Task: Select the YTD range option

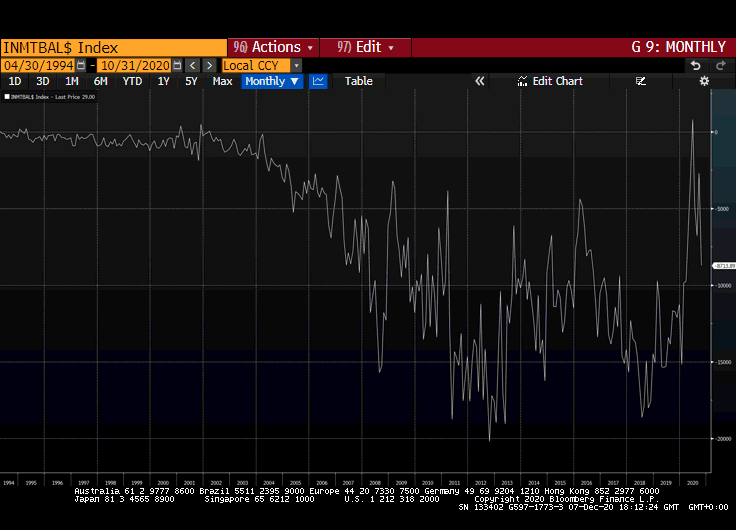Action: pos(132,81)
